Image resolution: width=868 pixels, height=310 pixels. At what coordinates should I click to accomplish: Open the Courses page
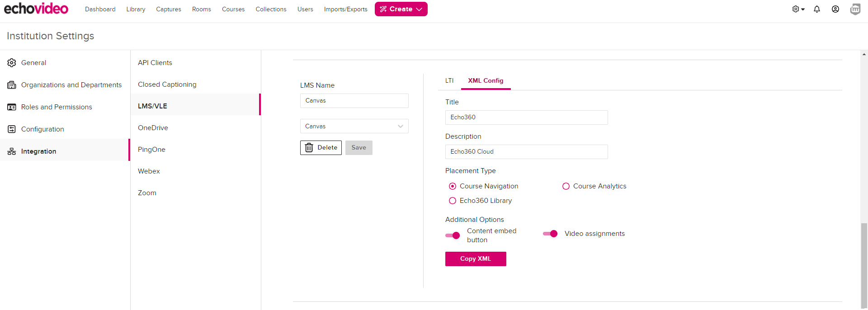point(233,9)
